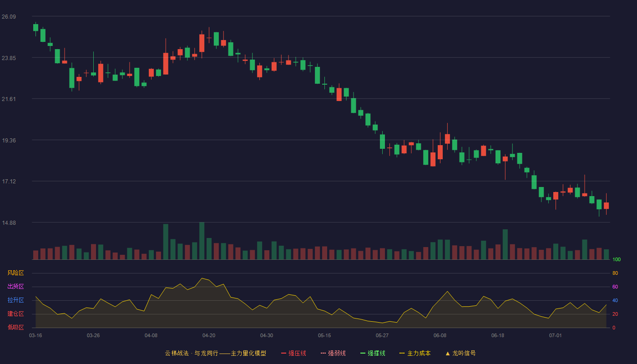This screenshot has height=364, width=637.
Task: Toggle the 强弱线 legend series
Action: click(333, 353)
